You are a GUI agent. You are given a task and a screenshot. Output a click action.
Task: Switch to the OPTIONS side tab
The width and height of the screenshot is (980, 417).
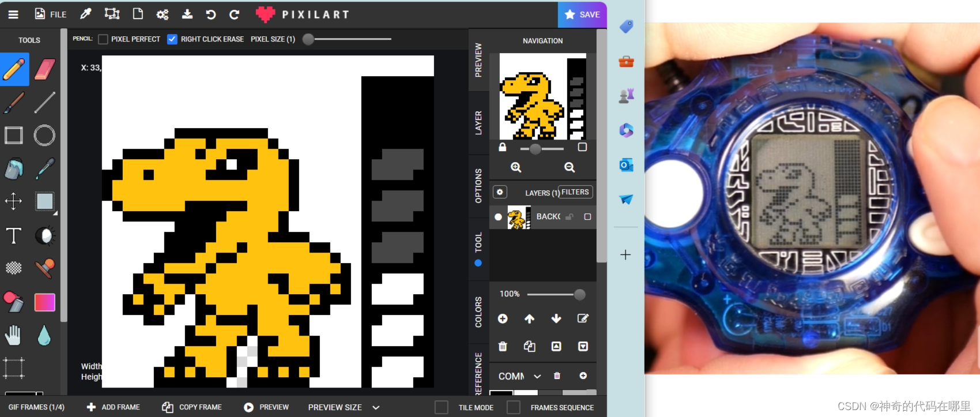(x=478, y=186)
